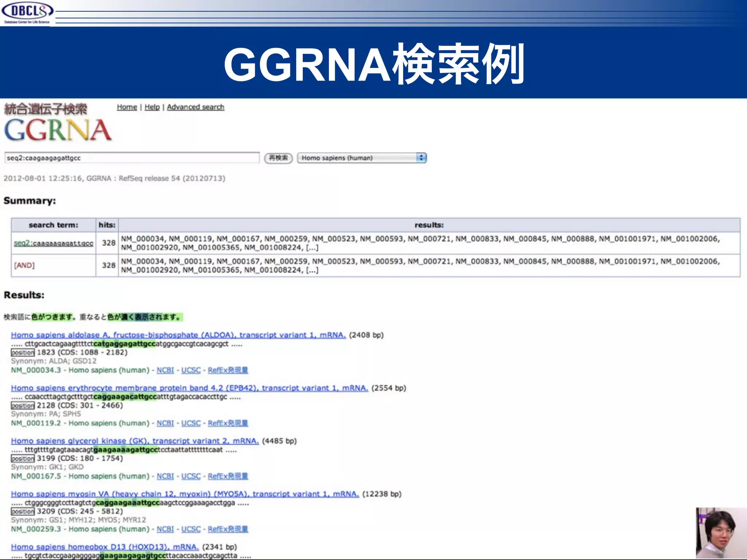Click Synonym: GS1; MYH12; MYO5; MYR12 text
This screenshot has height=560, width=747.
pyautogui.click(x=78, y=520)
